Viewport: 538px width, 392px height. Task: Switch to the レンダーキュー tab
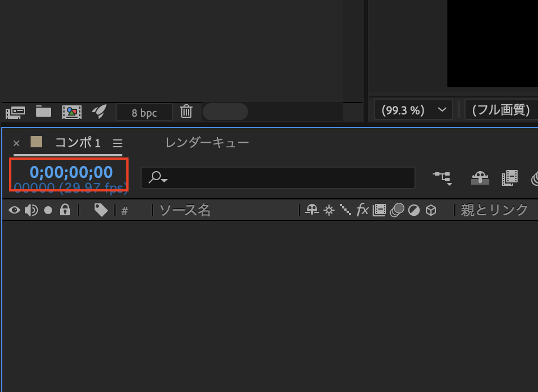coord(207,143)
